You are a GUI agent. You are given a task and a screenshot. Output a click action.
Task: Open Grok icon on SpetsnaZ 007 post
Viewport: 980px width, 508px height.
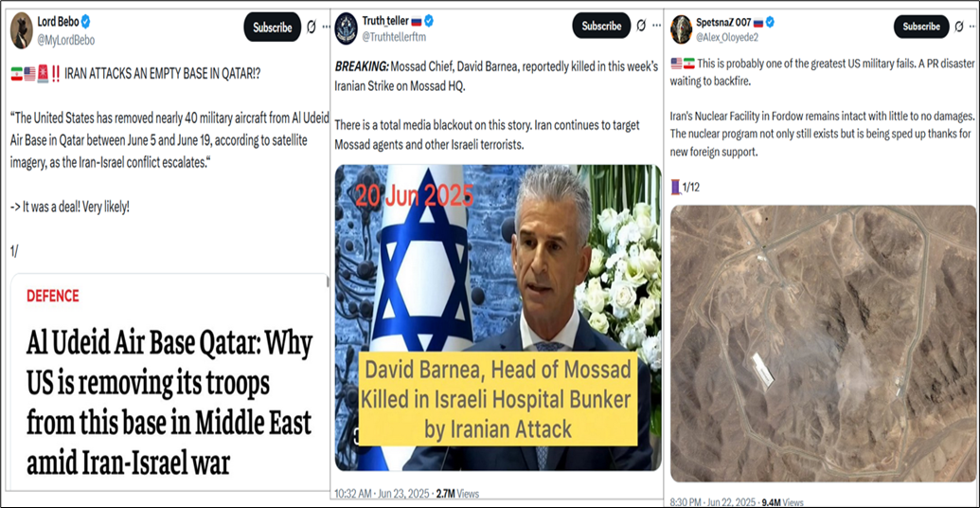tap(961, 27)
